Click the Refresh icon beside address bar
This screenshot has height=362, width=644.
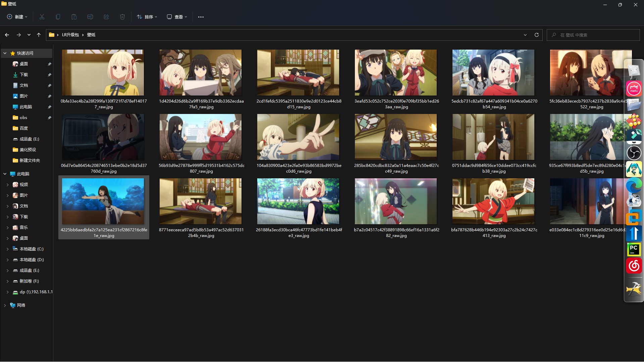[537, 35]
